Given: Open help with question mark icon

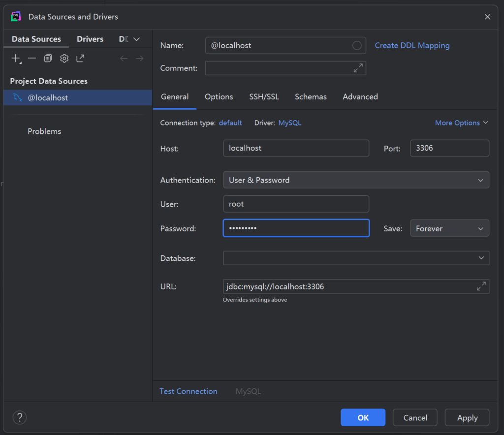Looking at the screenshot, I should (x=19, y=418).
